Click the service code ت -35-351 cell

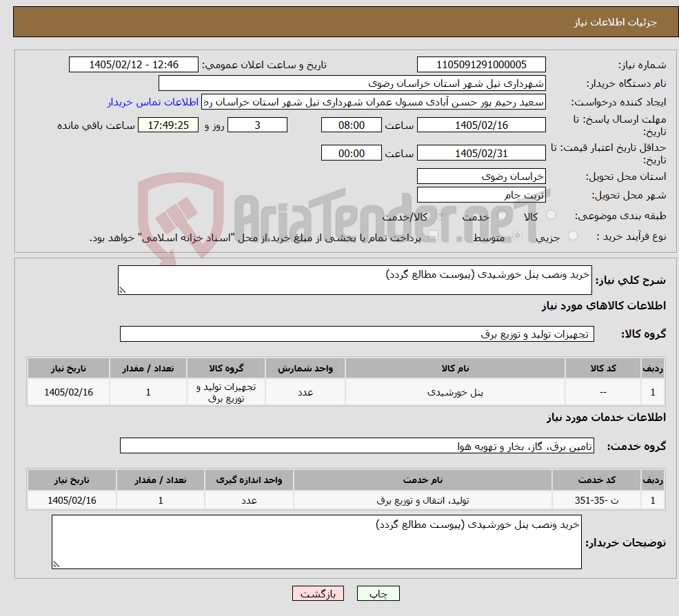tap(597, 500)
